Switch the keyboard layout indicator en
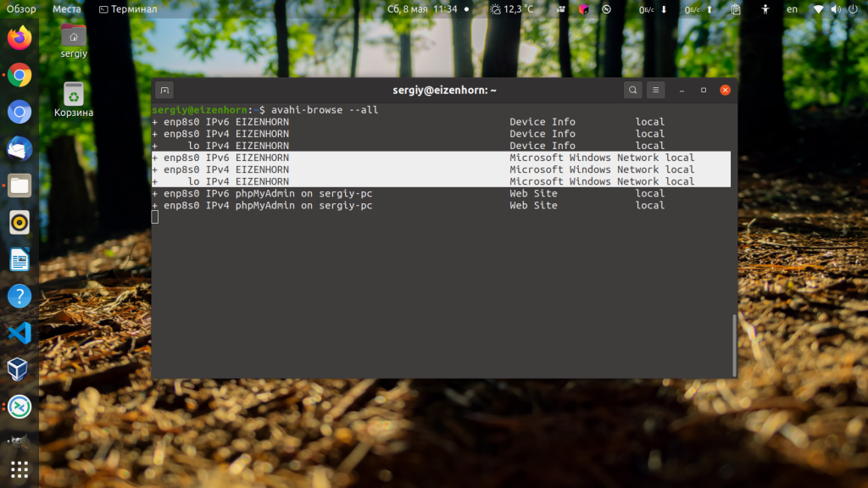Viewport: 868px width, 488px height. pyautogui.click(x=793, y=8)
